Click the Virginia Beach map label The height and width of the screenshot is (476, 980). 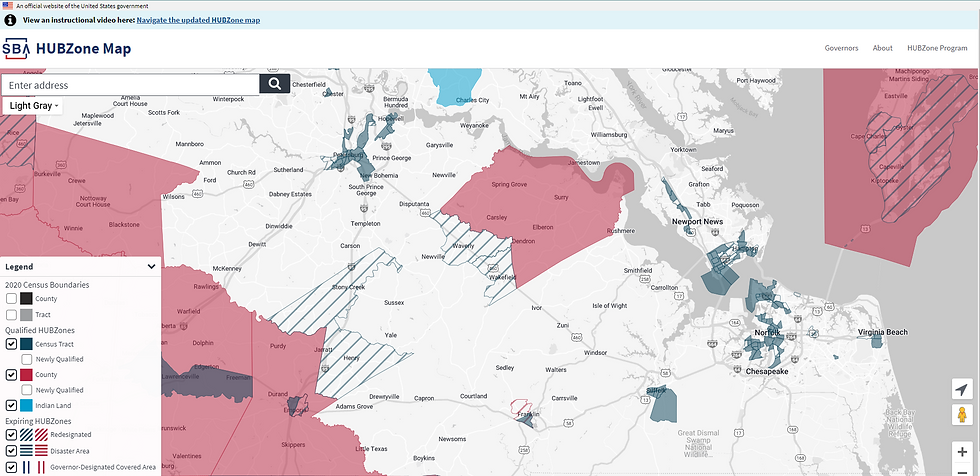[882, 332]
